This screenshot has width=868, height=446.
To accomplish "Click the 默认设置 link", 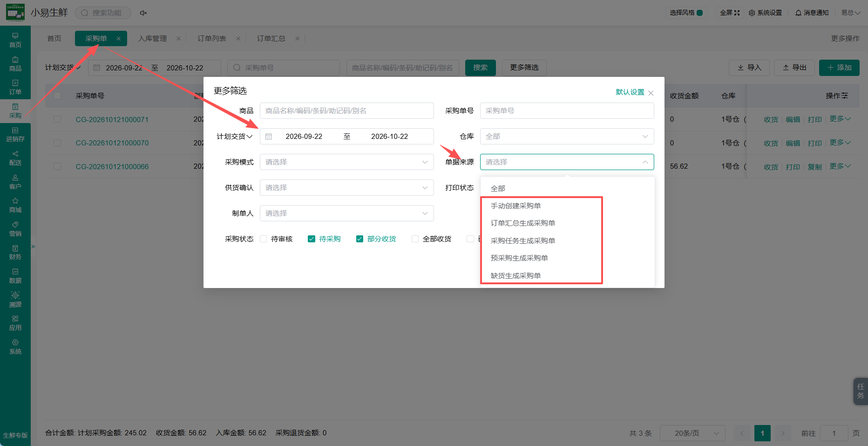I will 630,92.
